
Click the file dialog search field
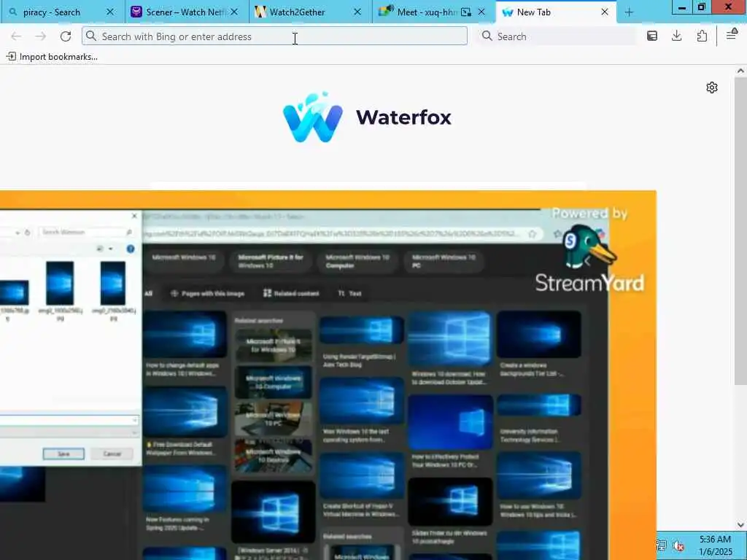[85, 232]
